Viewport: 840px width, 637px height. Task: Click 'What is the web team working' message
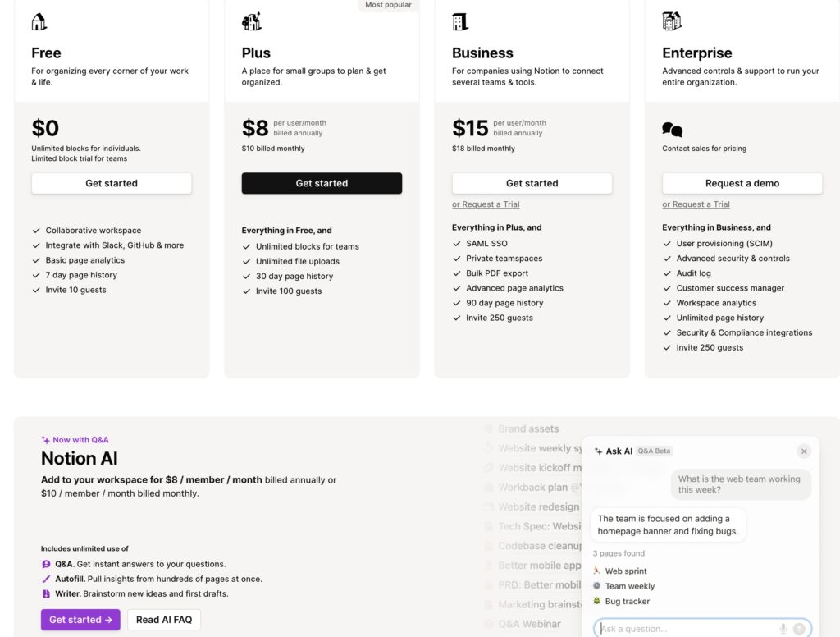(x=741, y=484)
